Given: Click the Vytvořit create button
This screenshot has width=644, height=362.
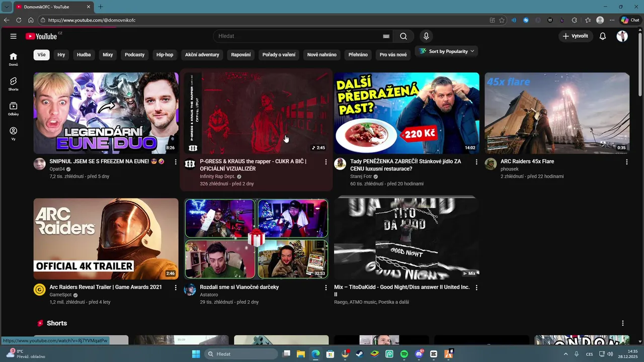Looking at the screenshot, I should [x=576, y=36].
